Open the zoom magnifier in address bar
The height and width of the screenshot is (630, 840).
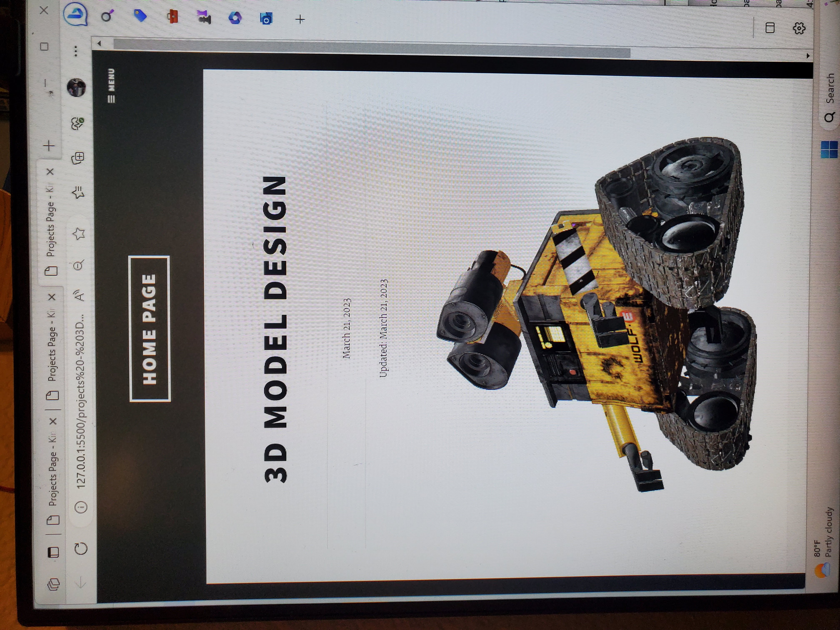[x=79, y=265]
